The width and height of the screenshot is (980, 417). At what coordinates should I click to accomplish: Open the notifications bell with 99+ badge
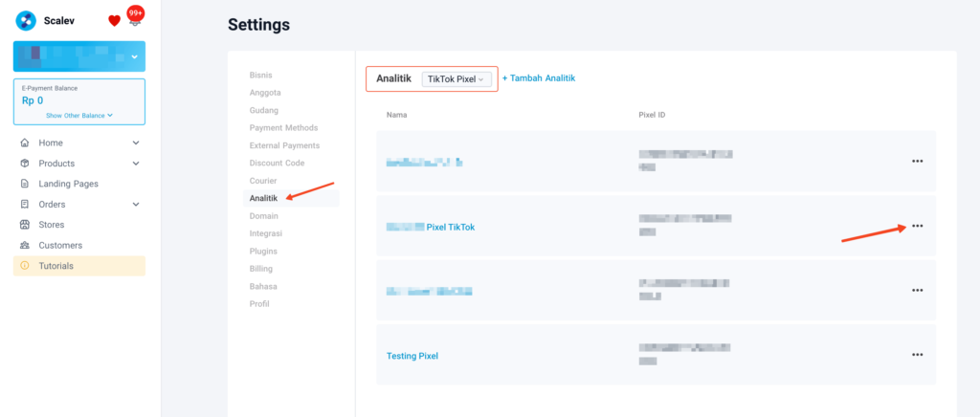pos(134,17)
